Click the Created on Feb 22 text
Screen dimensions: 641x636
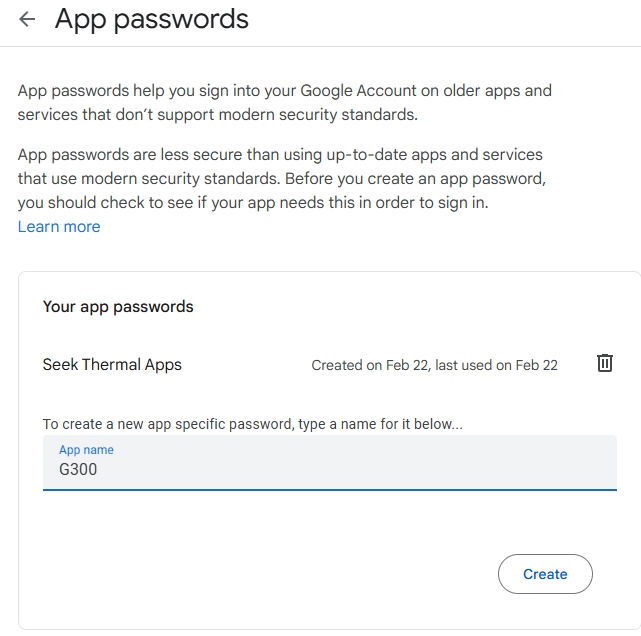[x=370, y=365]
